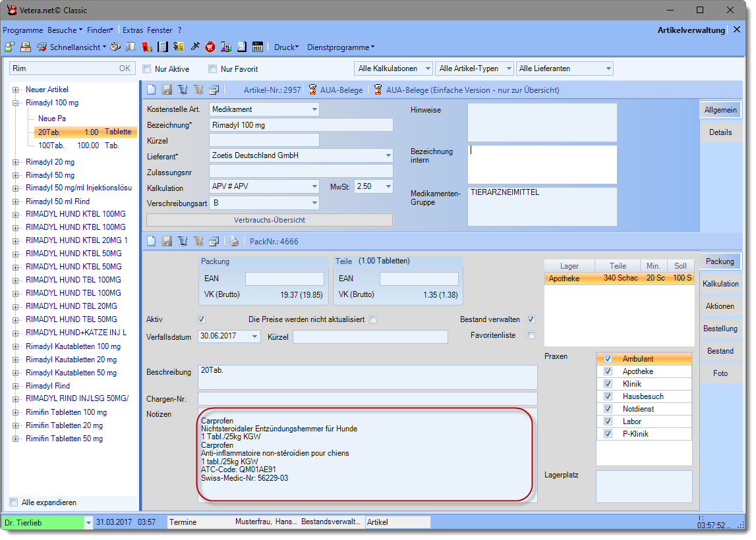Open the AUA-Belege (Einfache Version) link
This screenshot has height=540, width=756.
coord(472,90)
